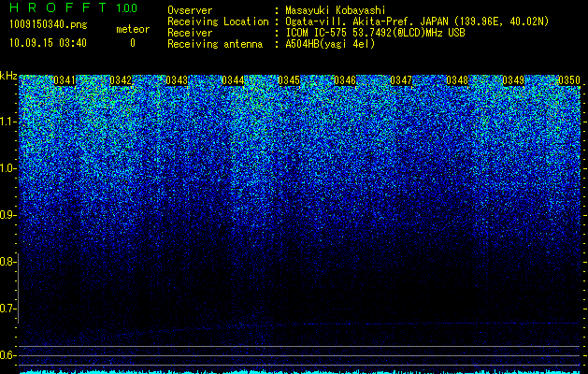Screen dimensions: 588x374
Task: Click the 1.1 kHz axis label
Action: coord(7,122)
